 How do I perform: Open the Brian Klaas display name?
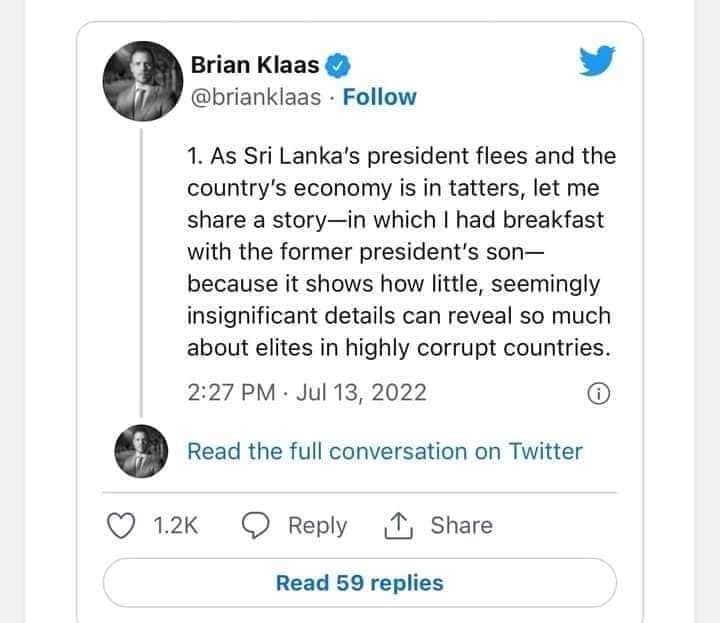pos(255,65)
